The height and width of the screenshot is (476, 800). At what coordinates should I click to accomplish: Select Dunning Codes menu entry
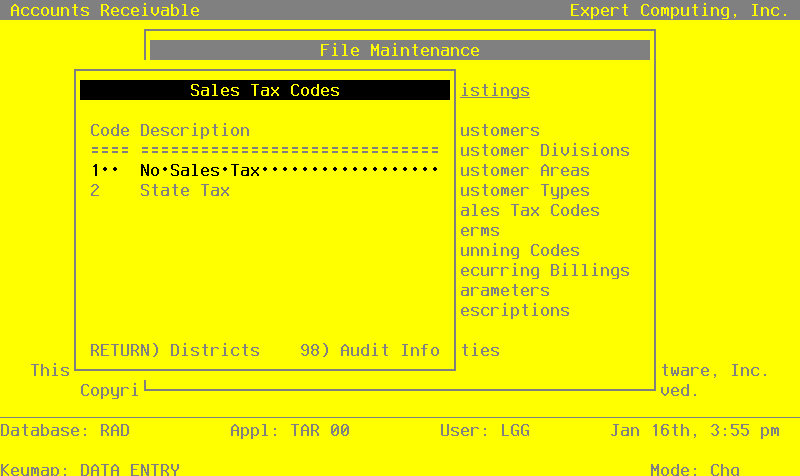pyautogui.click(x=520, y=250)
